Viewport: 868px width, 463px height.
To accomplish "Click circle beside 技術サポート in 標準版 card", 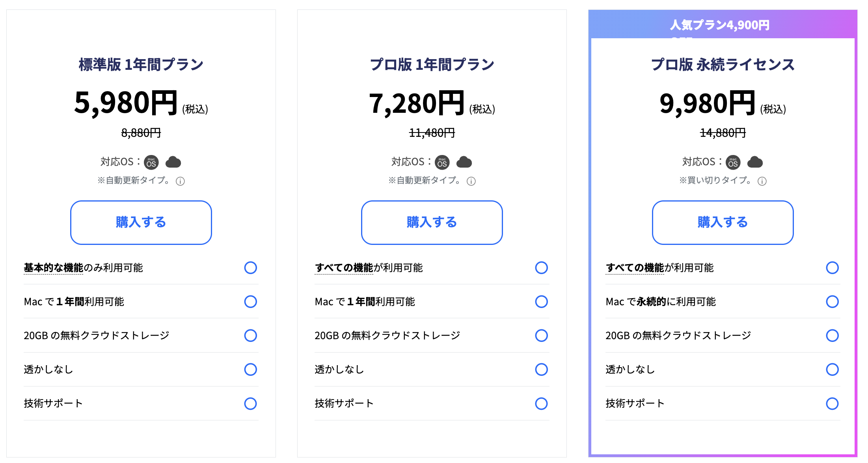I will click(x=250, y=403).
